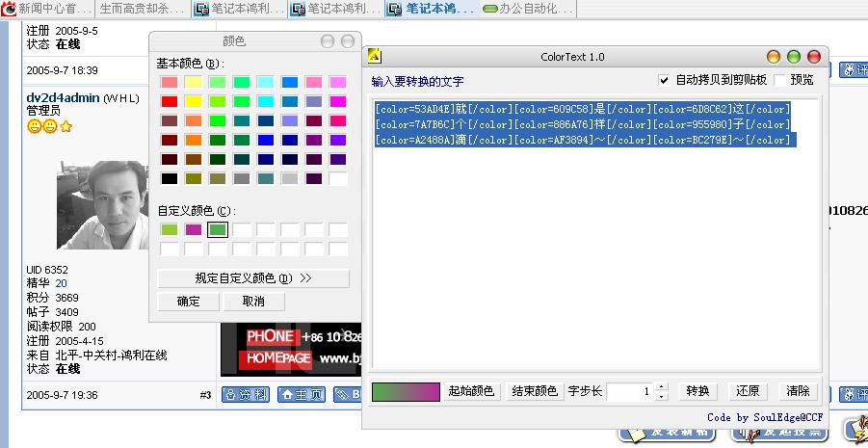Open the 办公自动化 browser tab
The width and height of the screenshot is (868, 448).
[526, 9]
